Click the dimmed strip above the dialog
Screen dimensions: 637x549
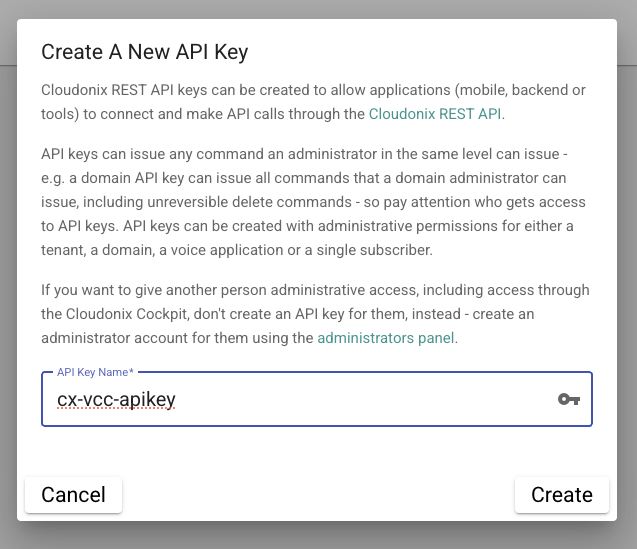click(318, 9)
